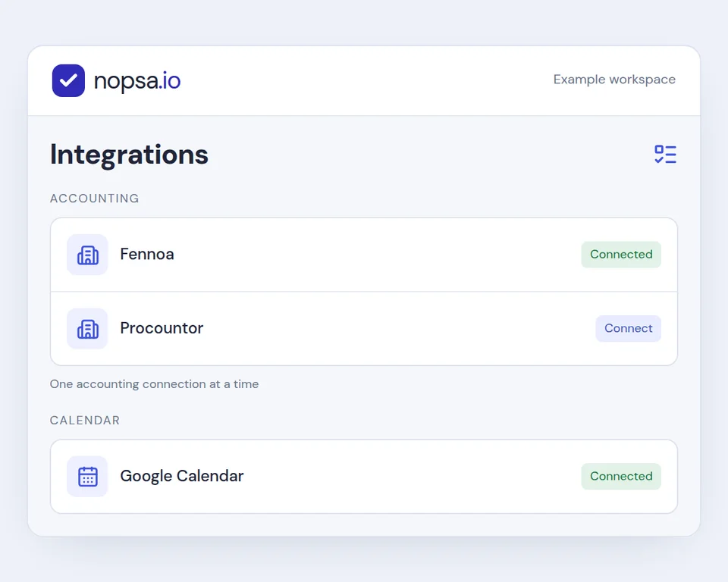Screen dimensions: 728x582
Task: Click the 'One accounting connection at a time' note
Action: (x=154, y=384)
